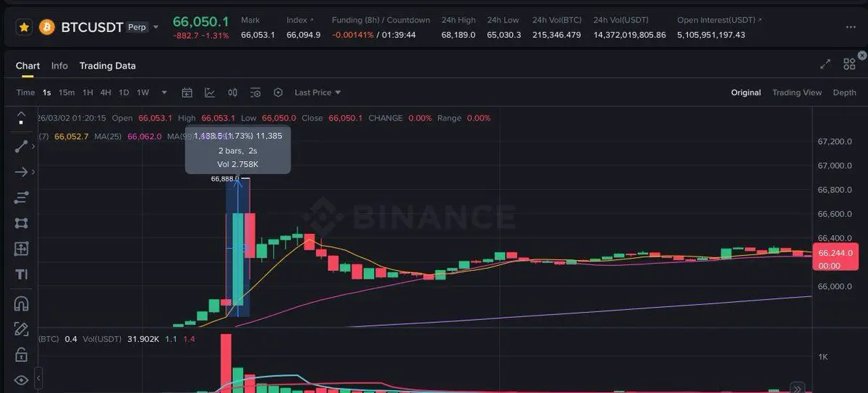
Task: Select the measure range tool
Action: 21,249
